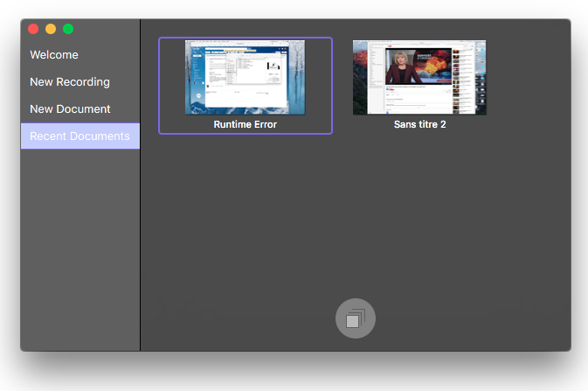Select the Recent Documents sidebar item
The image size is (588, 391).
click(80, 136)
